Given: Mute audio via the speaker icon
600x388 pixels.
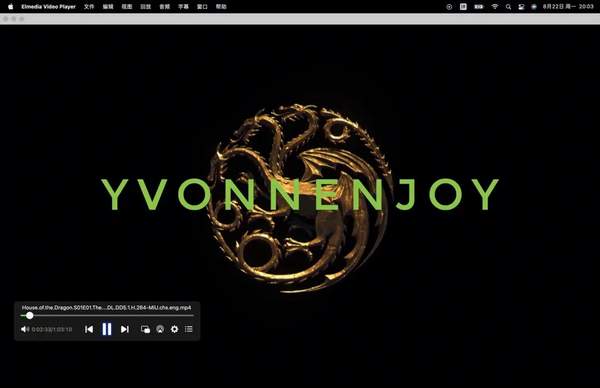Looking at the screenshot, I should coord(25,329).
